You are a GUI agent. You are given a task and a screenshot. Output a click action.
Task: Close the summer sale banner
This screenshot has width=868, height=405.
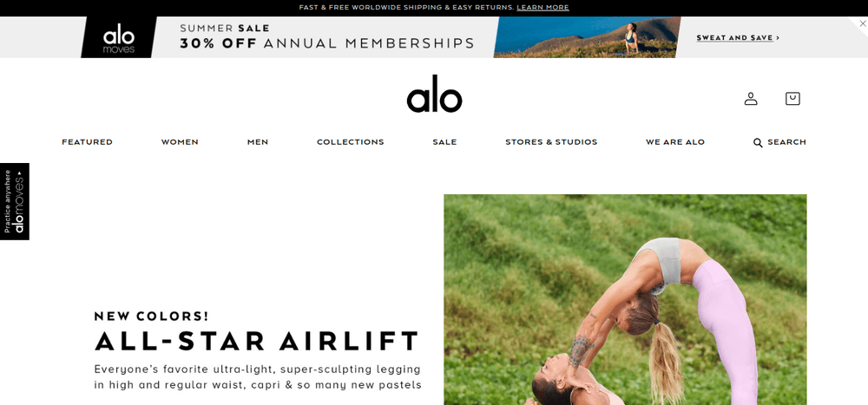point(862,23)
